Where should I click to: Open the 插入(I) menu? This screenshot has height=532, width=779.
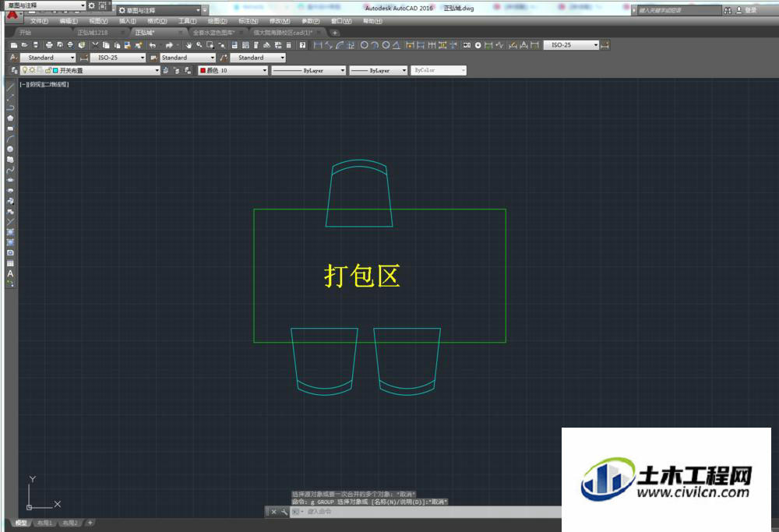tap(127, 21)
